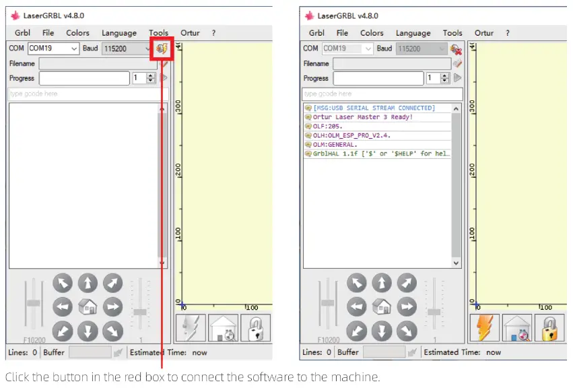Open Colors menu in left window
Screen dimensions: 573x392
click(77, 32)
